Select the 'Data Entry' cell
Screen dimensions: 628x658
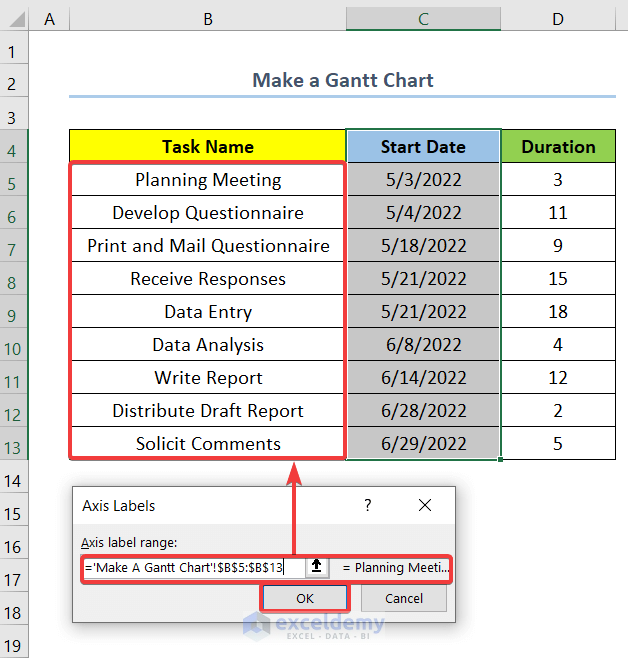[208, 312]
